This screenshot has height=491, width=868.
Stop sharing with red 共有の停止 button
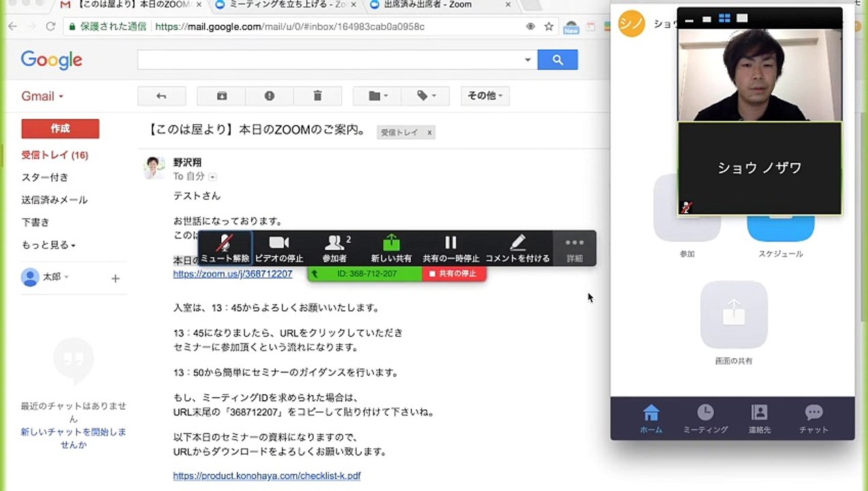coord(454,273)
